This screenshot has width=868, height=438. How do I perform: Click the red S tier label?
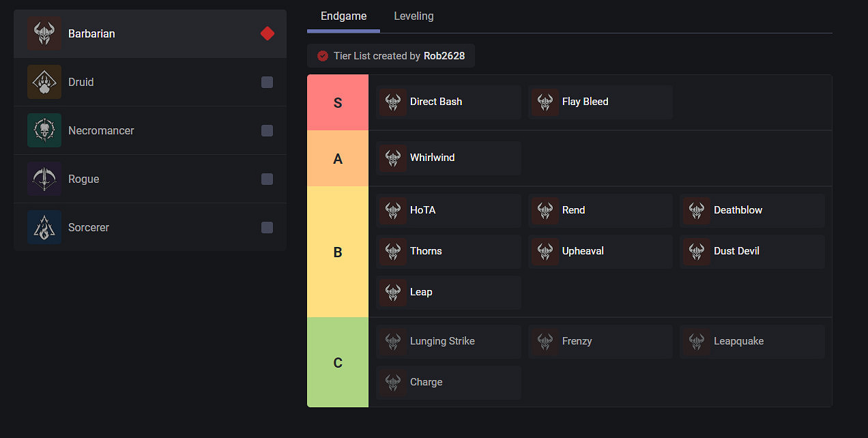(x=338, y=103)
